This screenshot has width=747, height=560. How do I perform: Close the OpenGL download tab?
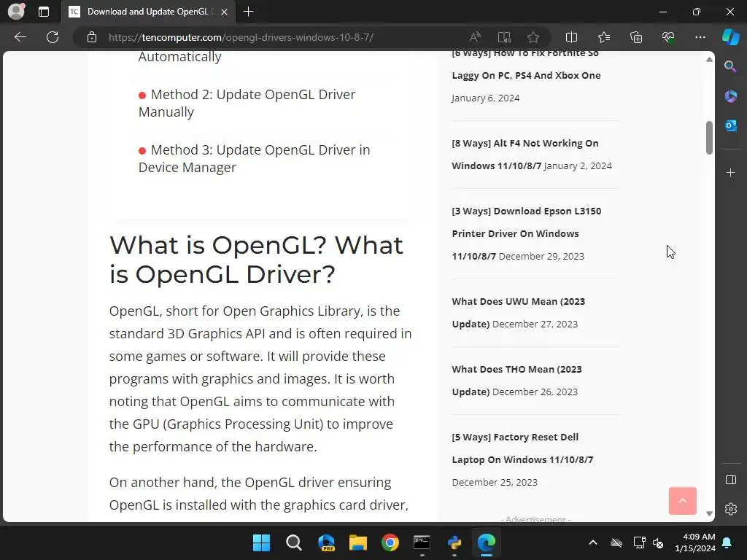225,12
